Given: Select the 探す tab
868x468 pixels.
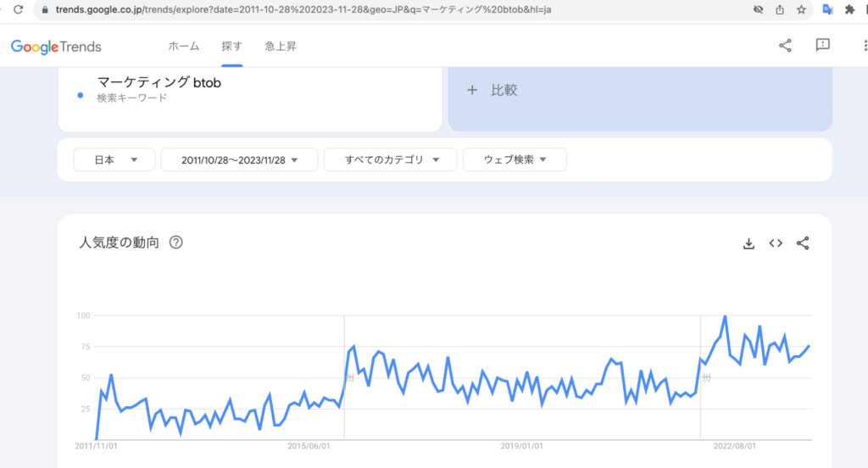Looking at the screenshot, I should pos(232,47).
